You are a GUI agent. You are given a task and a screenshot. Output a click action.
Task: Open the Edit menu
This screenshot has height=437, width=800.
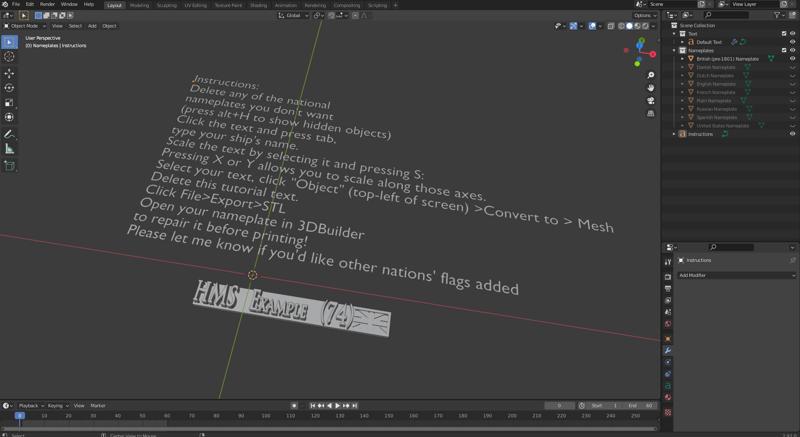pyautogui.click(x=30, y=4)
